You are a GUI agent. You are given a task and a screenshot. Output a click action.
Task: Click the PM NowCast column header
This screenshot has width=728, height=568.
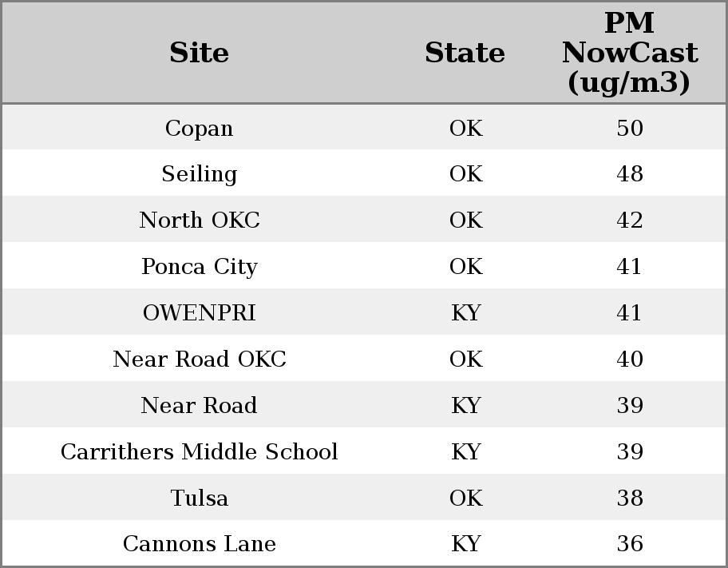click(x=629, y=53)
